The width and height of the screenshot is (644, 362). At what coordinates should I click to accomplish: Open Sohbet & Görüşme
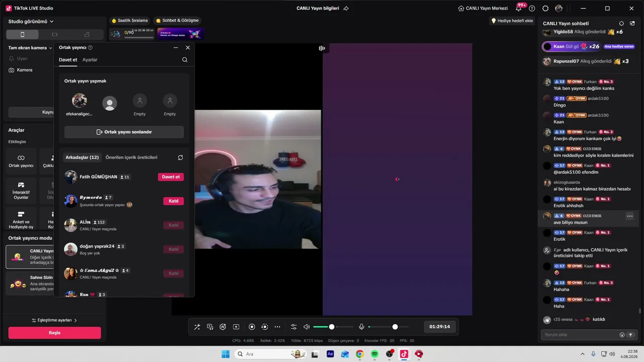tap(177, 21)
